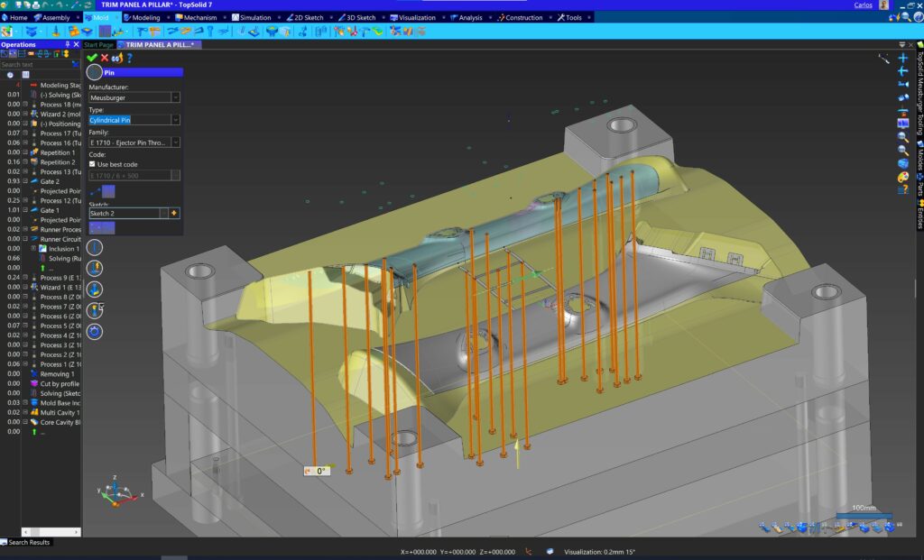Screen dimensions: 924x560
Task: Switch to the Modeling ribbon tab
Action: 145,17
